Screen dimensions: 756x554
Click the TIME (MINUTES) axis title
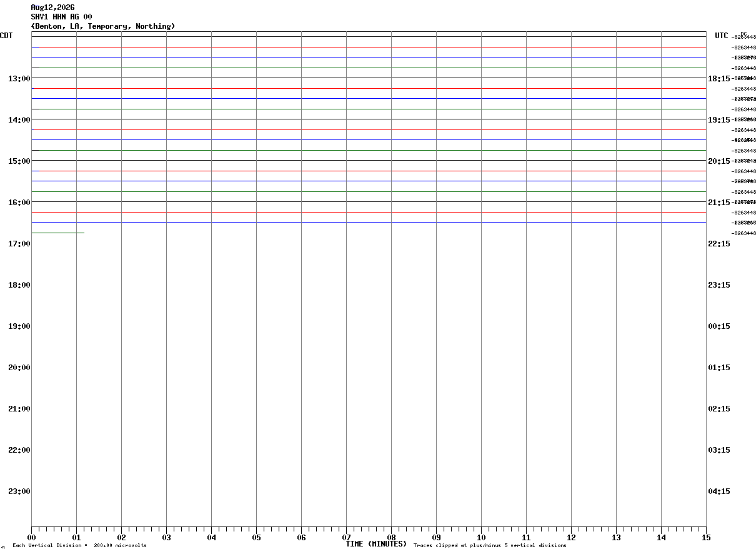(376, 544)
